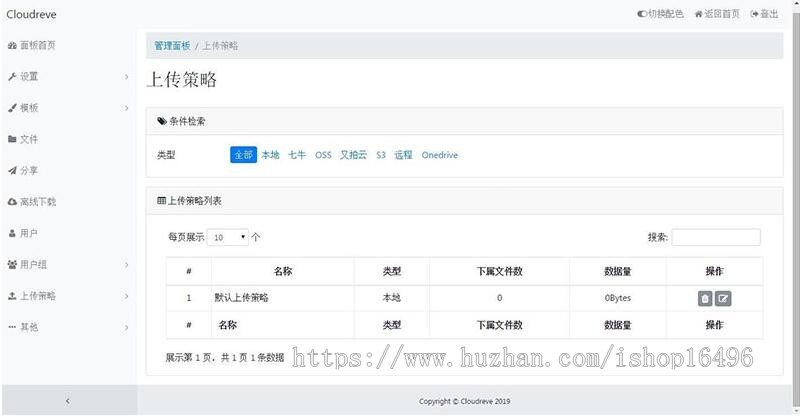
Task: Filter policies by 七牛 type
Action: [x=297, y=155]
